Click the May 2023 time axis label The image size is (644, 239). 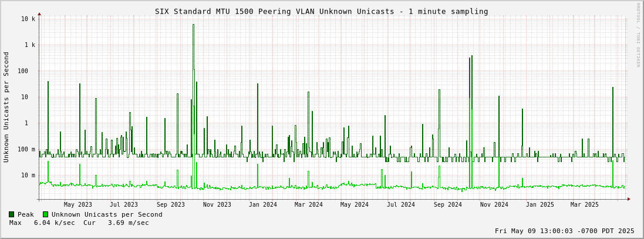coord(77,205)
